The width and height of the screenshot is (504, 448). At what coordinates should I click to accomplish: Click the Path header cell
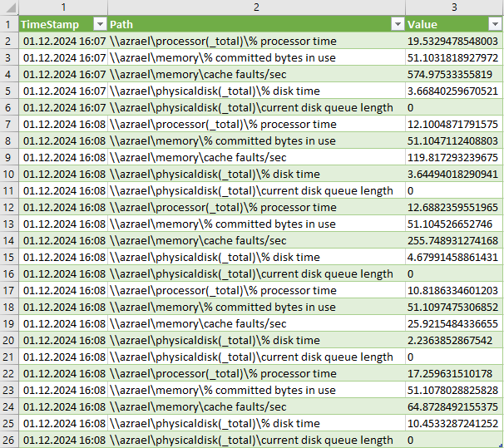(x=256, y=24)
